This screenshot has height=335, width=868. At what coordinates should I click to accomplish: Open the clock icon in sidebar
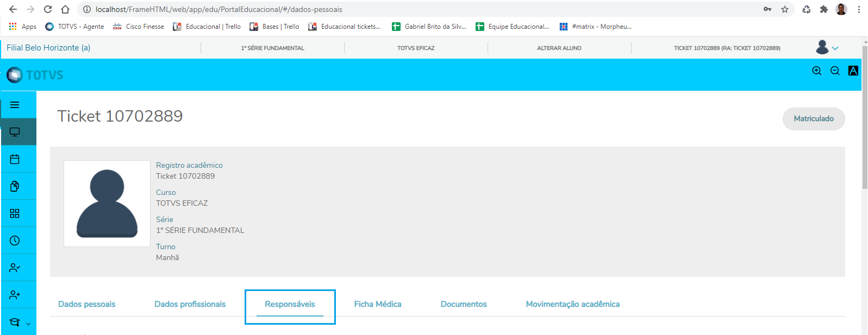tap(15, 241)
